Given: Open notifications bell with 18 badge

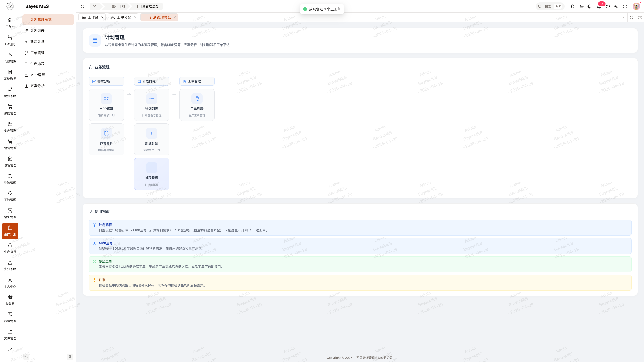Looking at the screenshot, I should click(599, 6).
